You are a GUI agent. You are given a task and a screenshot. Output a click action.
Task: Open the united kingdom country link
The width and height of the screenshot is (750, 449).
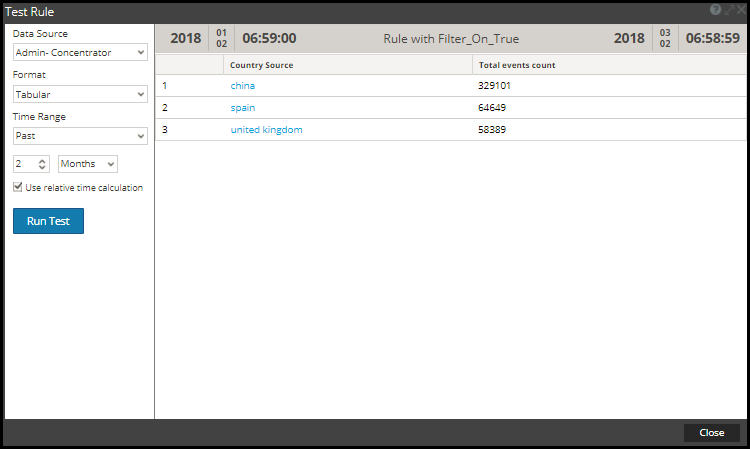[266, 130]
